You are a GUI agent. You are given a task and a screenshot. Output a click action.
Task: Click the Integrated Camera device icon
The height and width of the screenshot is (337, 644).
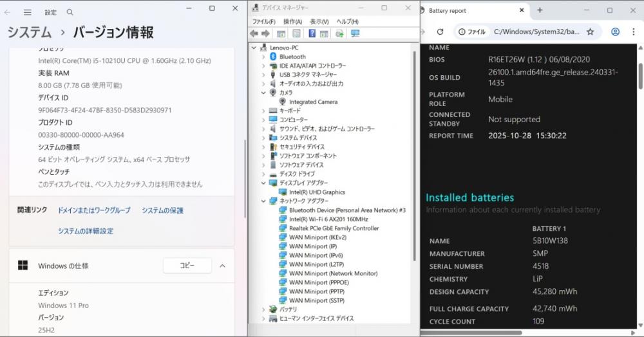(x=283, y=102)
